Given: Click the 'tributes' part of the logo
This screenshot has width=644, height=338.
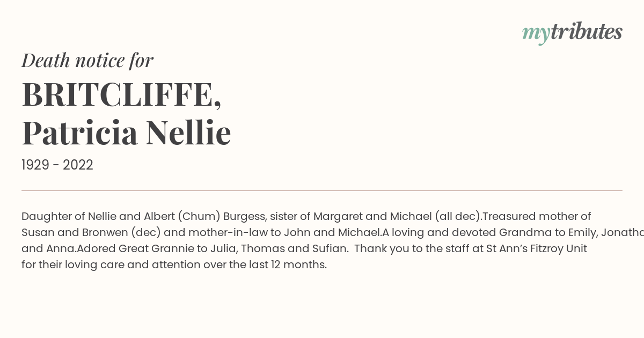Looking at the screenshot, I should click(587, 32).
